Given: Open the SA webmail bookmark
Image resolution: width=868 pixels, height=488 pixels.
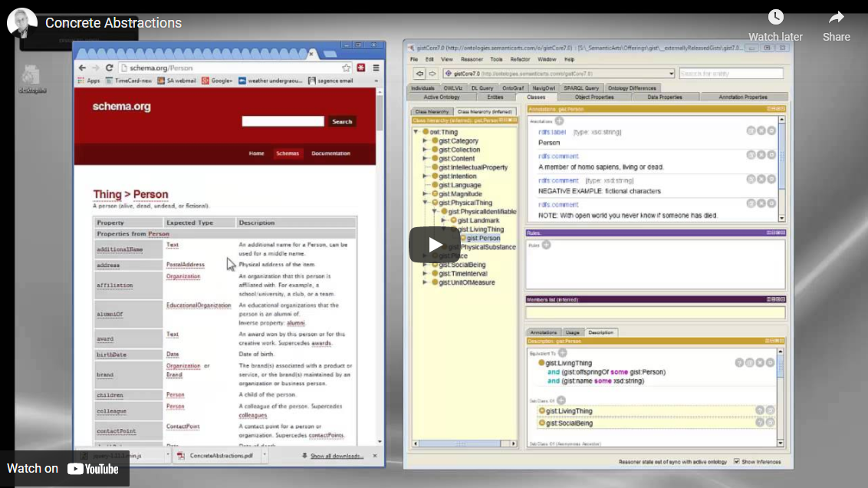Looking at the screenshot, I should coord(176,81).
